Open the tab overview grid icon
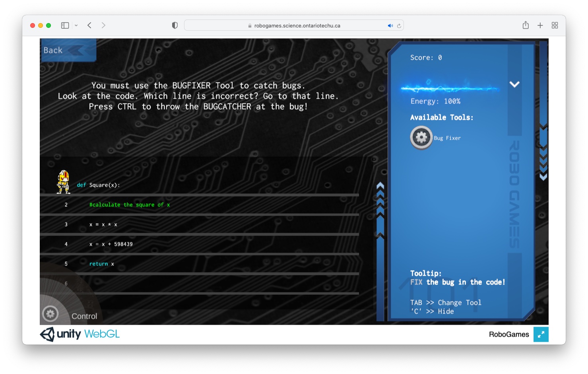The width and height of the screenshot is (588, 374). (x=555, y=25)
